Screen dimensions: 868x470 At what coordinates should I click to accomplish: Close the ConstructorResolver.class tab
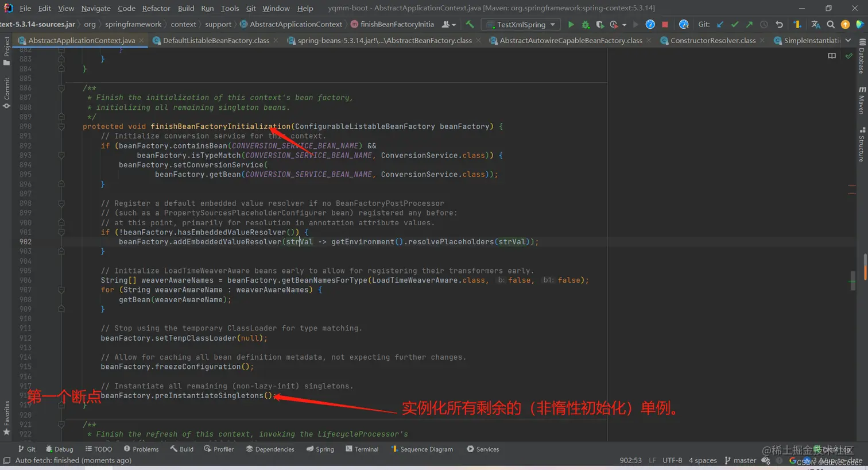pos(762,40)
